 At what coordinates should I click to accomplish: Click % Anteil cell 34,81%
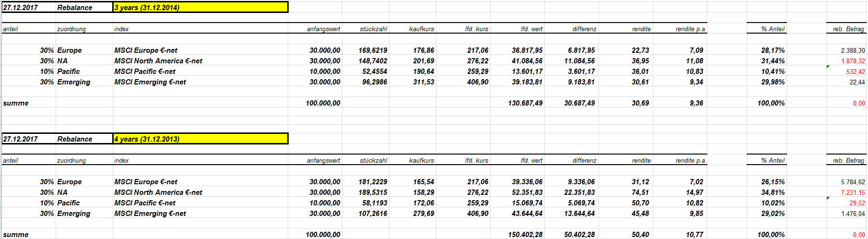click(773, 192)
